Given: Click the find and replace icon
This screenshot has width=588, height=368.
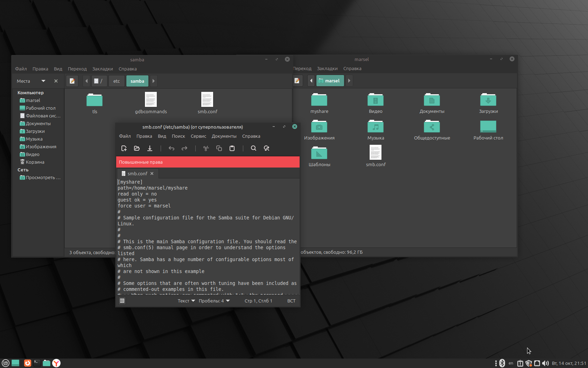Looking at the screenshot, I should point(267,148).
